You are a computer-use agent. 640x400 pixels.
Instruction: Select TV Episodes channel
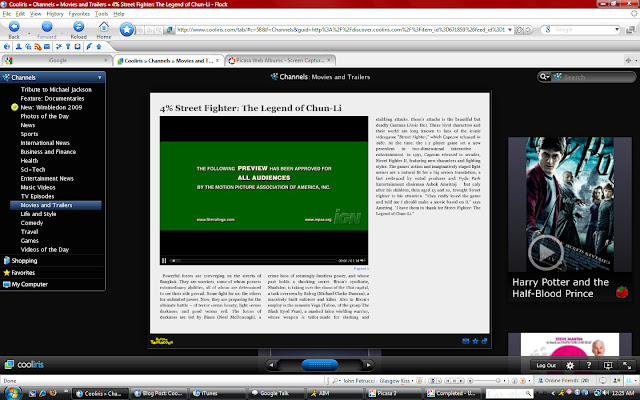[x=37, y=196]
